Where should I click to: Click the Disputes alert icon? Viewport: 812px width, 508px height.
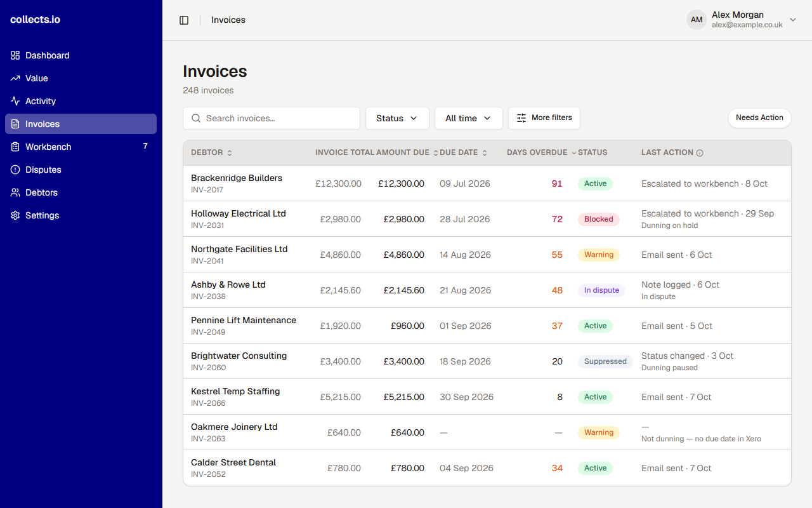coord(15,170)
